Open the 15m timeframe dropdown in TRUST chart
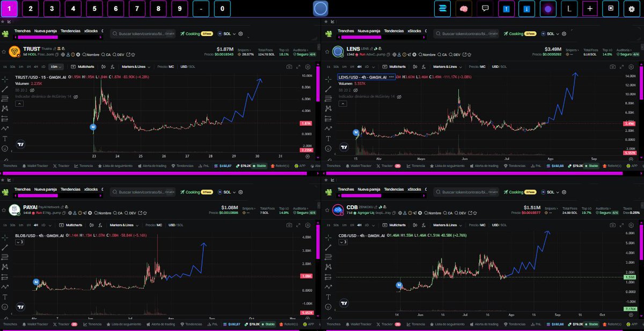Image resolution: width=644 pixels, height=331 pixels. 56,67
